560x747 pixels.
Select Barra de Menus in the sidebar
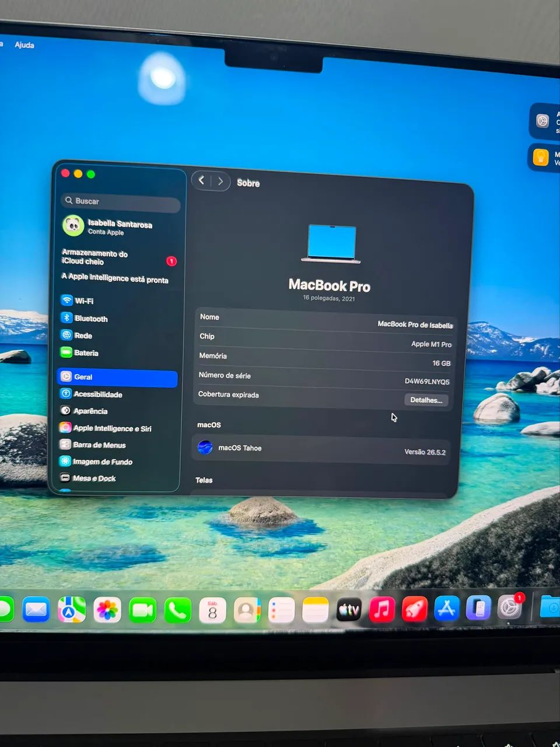pyautogui.click(x=93, y=445)
